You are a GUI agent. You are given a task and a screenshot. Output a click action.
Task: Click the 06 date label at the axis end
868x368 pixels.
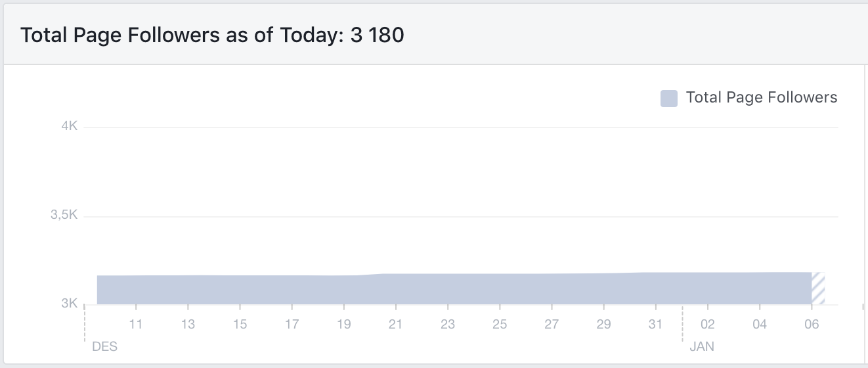(x=812, y=324)
